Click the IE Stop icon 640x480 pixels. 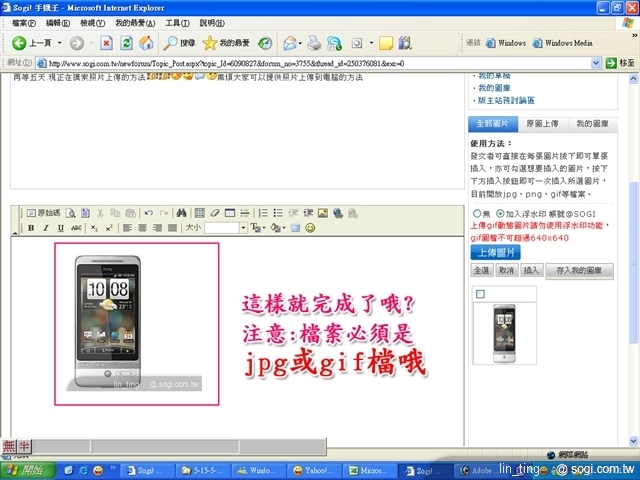coord(106,43)
